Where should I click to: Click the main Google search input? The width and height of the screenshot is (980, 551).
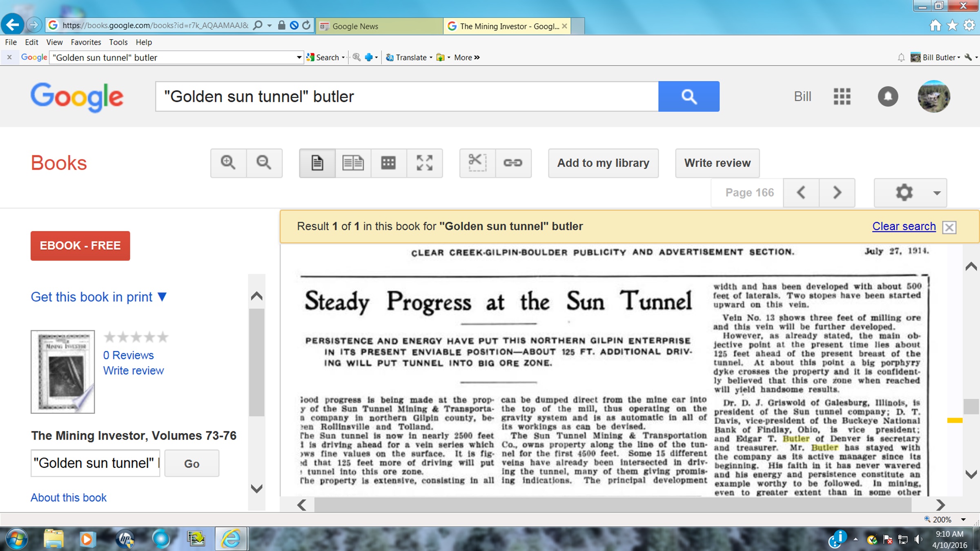[407, 96]
